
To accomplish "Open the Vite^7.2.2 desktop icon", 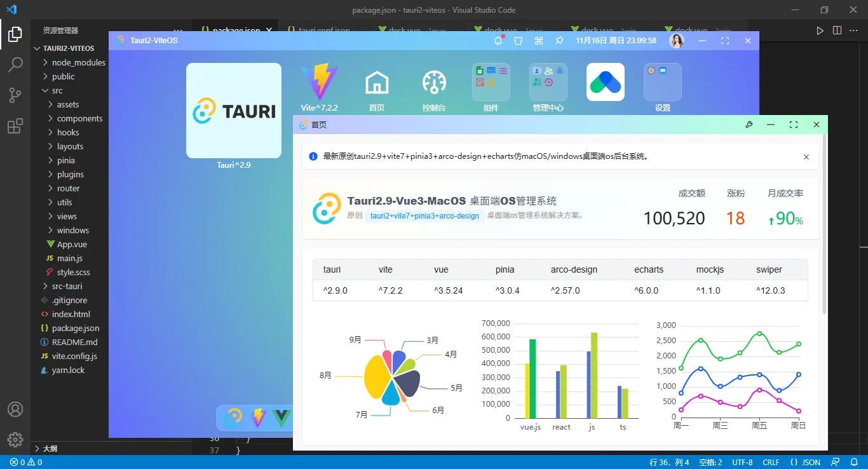I will tap(320, 82).
